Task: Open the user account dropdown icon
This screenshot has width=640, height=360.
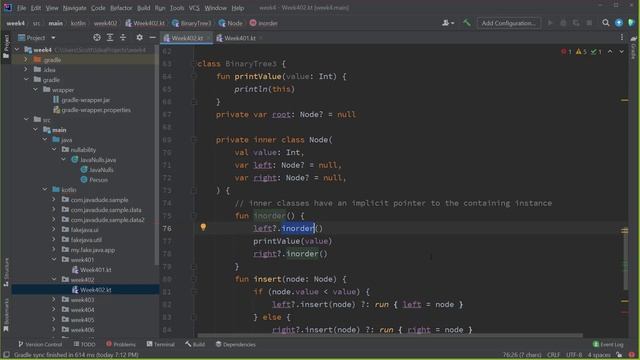Action: (448, 23)
